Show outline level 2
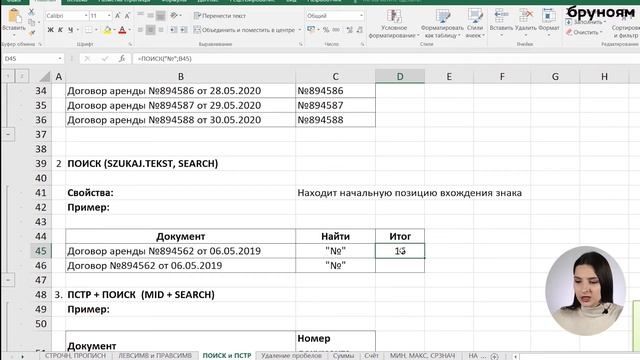The width and height of the screenshot is (640, 360). pyautogui.click(x=22, y=76)
